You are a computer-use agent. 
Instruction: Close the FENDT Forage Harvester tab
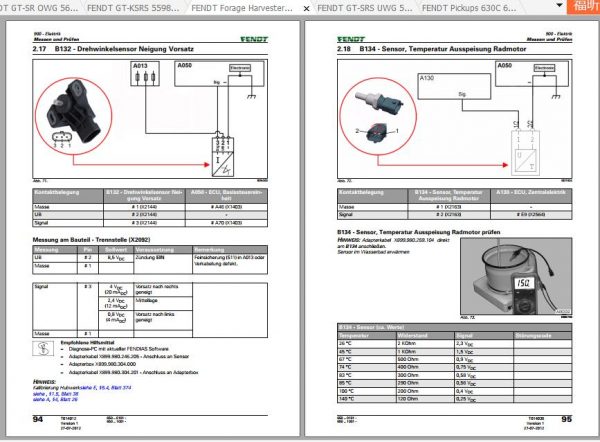coord(307,8)
